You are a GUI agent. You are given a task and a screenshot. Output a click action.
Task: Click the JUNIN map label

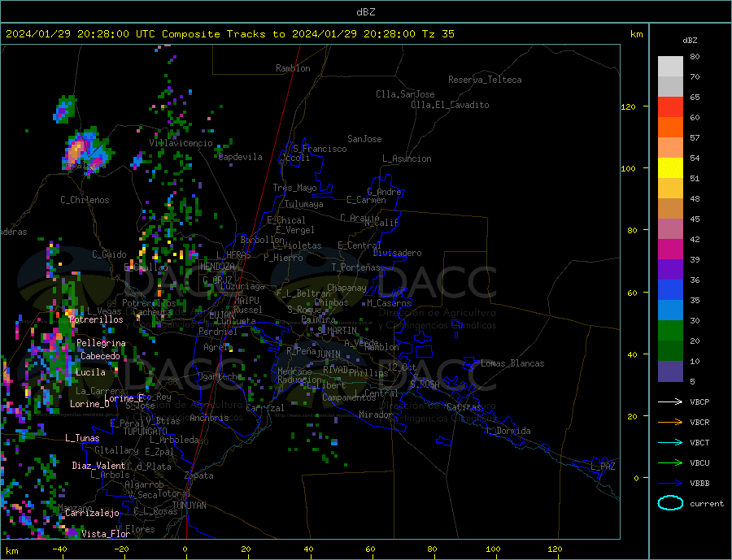[329, 354]
